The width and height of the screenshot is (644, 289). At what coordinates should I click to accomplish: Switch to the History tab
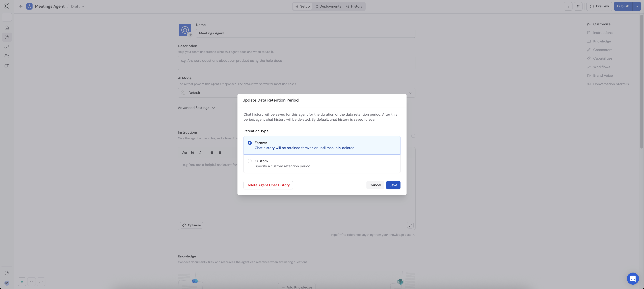click(354, 6)
